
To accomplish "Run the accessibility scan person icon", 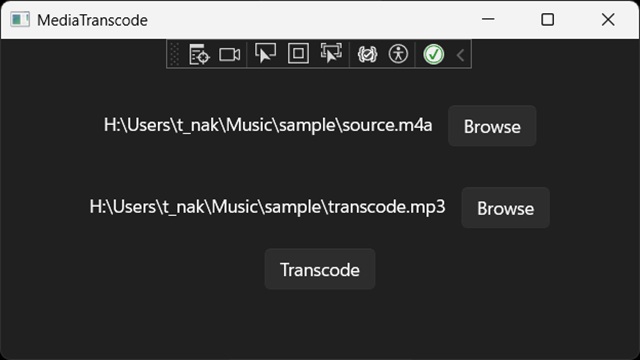I will click(x=398, y=54).
